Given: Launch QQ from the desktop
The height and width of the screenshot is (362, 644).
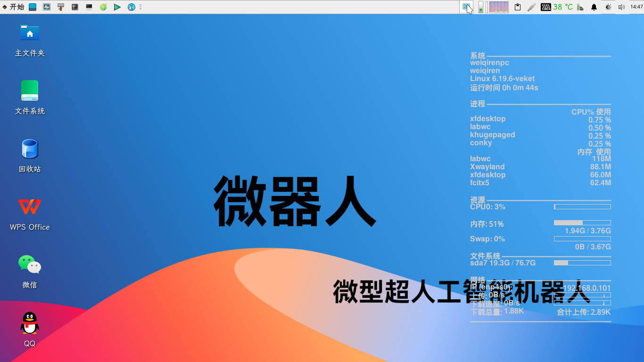Looking at the screenshot, I should (x=29, y=323).
